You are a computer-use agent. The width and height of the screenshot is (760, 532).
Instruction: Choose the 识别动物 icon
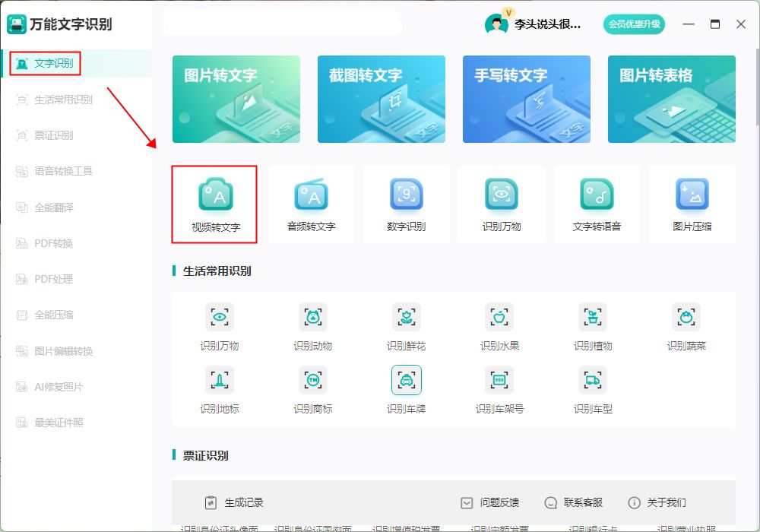coord(313,317)
